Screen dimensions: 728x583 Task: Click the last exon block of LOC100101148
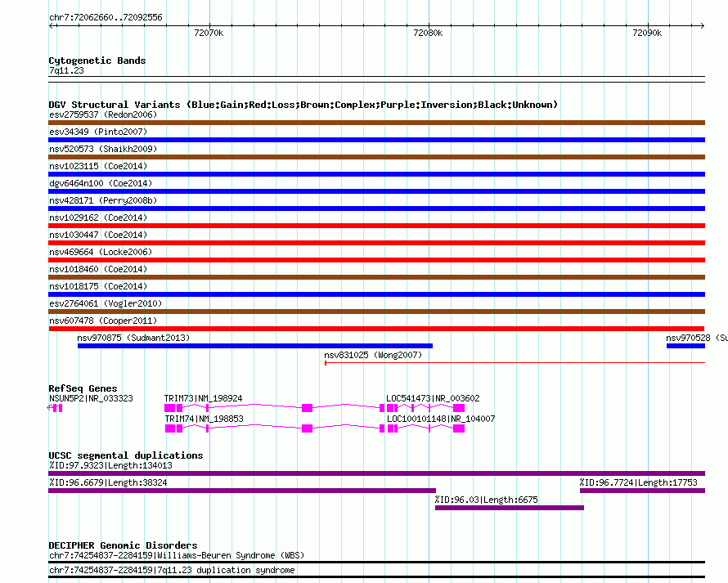pyautogui.click(x=459, y=428)
